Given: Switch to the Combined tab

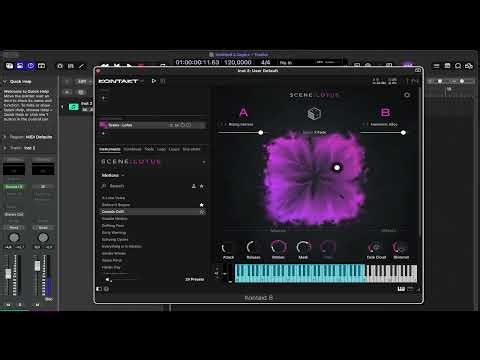Looking at the screenshot, I should [132, 149].
